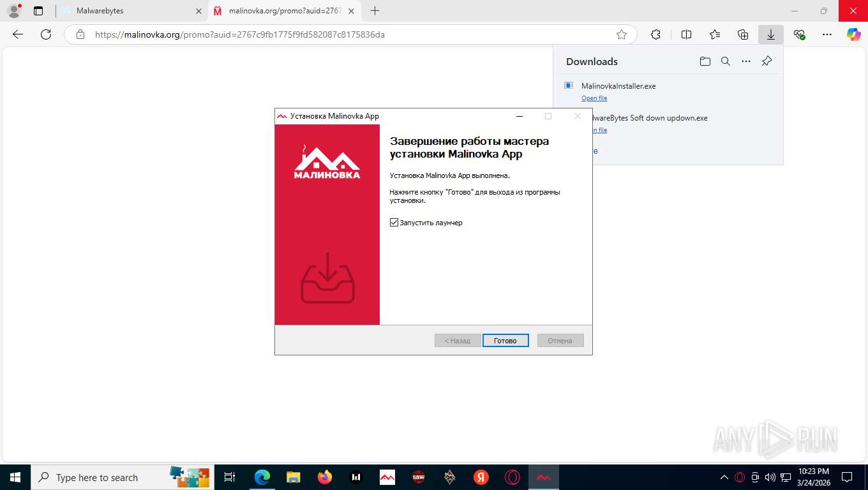Launch Firefox from the taskbar
Viewport: 868px width, 490px height.
click(x=325, y=477)
